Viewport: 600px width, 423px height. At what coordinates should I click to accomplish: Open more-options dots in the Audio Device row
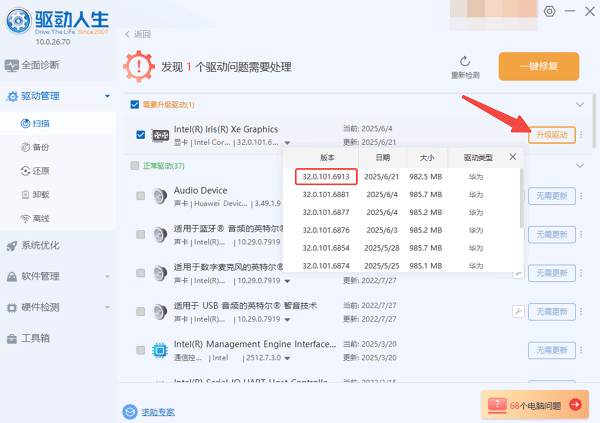(581, 196)
